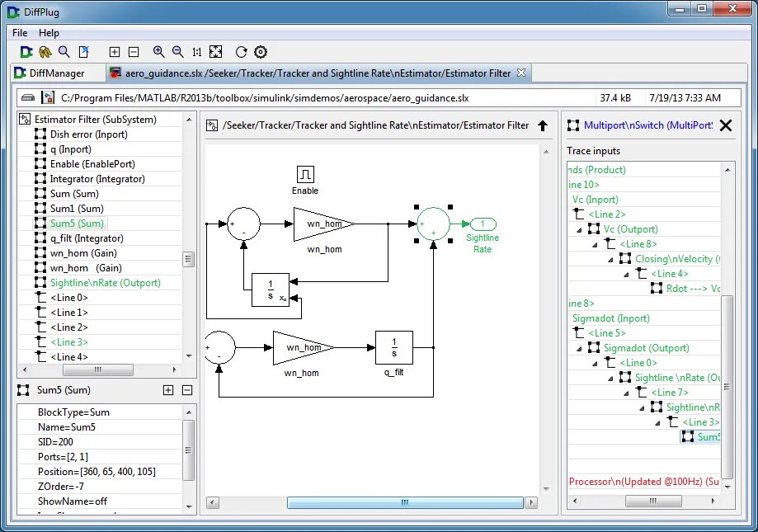Click the file icon beside the path
The height and width of the screenshot is (532, 758).
coord(48,97)
